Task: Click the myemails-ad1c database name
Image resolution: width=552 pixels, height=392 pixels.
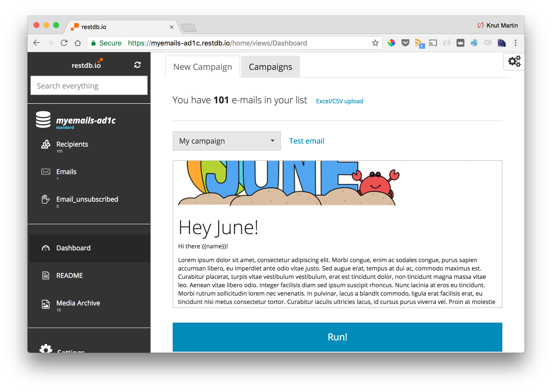Action: click(x=86, y=120)
